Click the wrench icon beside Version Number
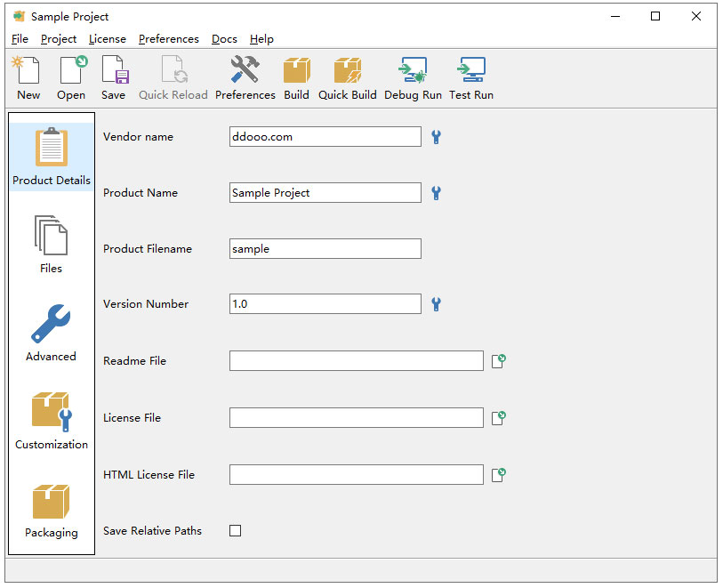The height and width of the screenshot is (588, 723). [x=436, y=304]
